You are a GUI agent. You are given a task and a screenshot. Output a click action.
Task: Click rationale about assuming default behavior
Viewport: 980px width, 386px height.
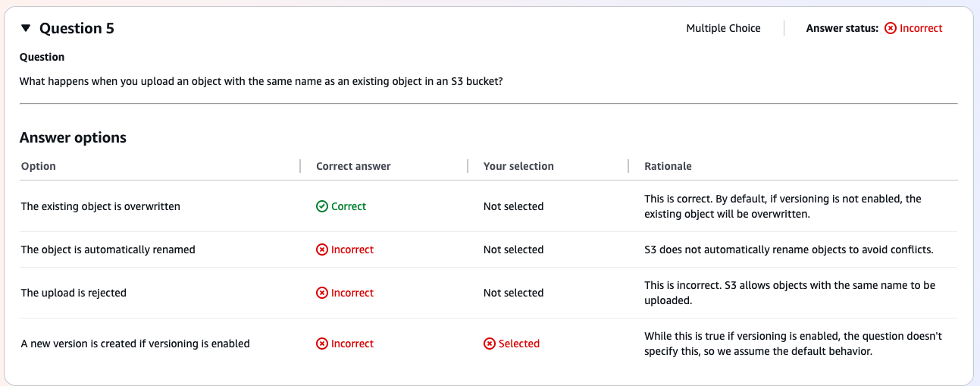793,344
